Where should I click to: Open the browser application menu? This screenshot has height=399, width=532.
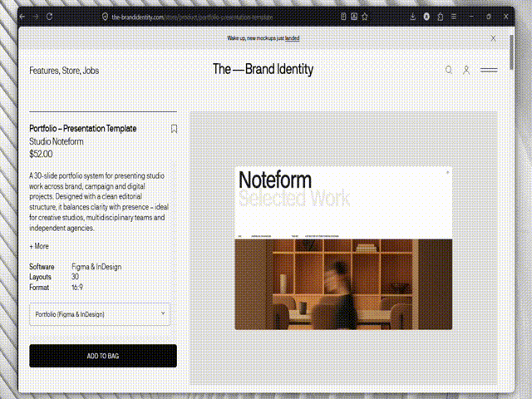(x=454, y=17)
